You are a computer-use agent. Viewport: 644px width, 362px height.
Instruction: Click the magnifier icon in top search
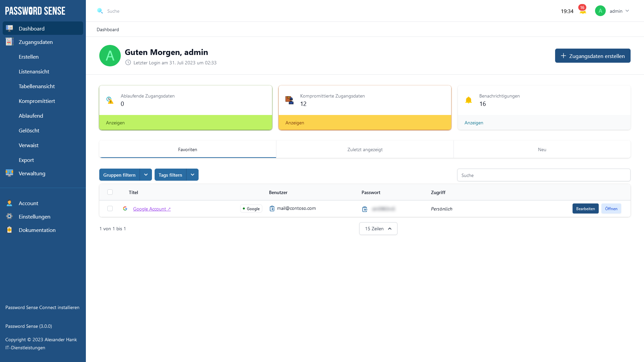pos(100,11)
